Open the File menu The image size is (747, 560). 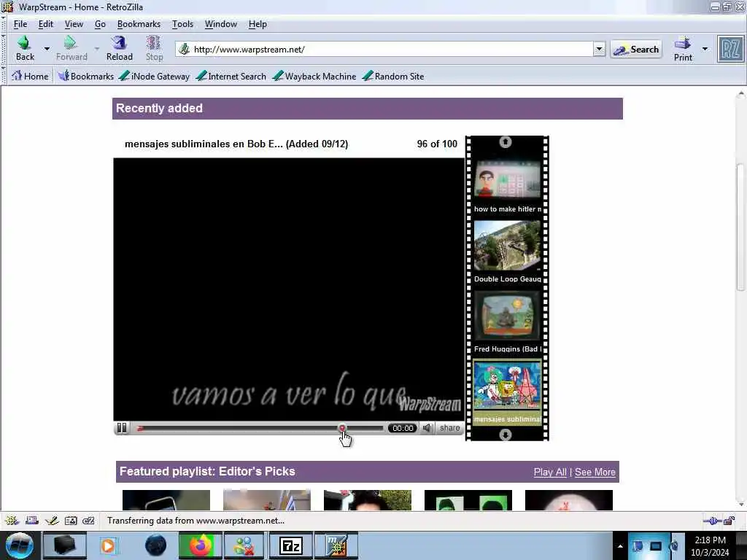point(20,24)
